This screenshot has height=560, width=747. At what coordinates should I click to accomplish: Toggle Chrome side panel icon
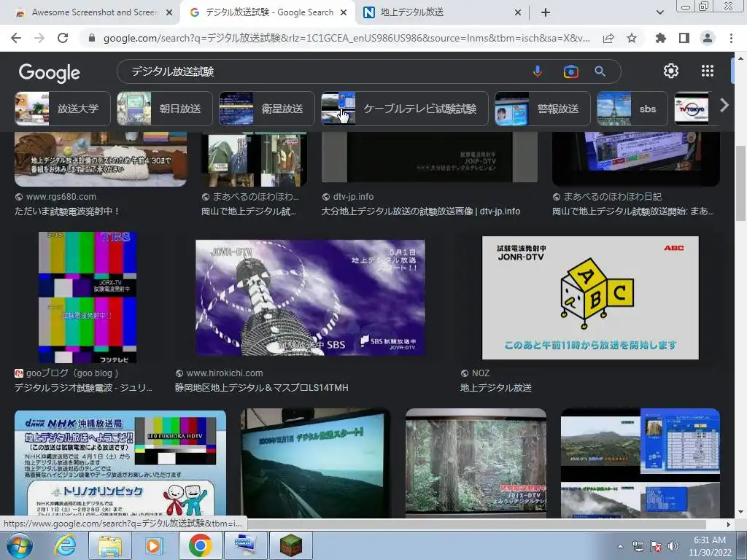tap(684, 38)
